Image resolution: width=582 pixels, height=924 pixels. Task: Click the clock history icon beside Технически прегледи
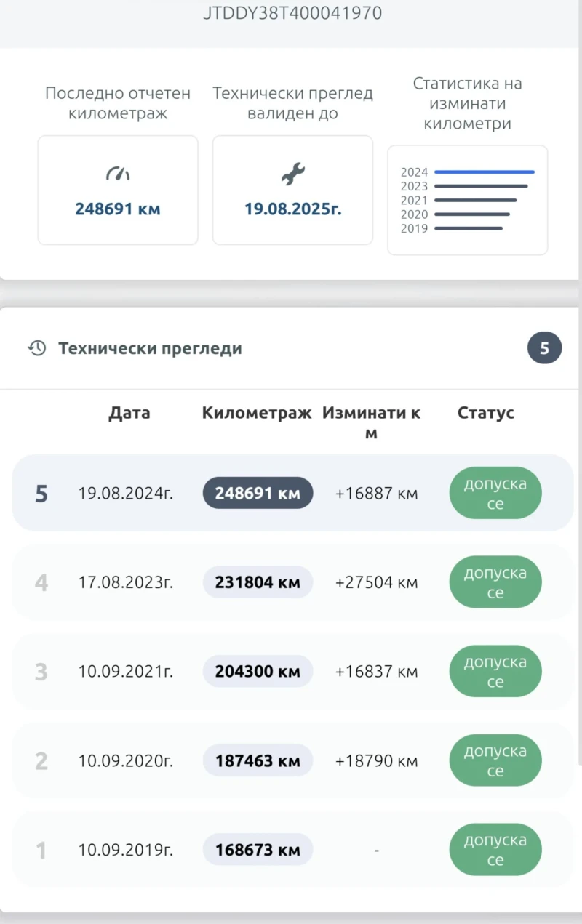pyautogui.click(x=34, y=348)
